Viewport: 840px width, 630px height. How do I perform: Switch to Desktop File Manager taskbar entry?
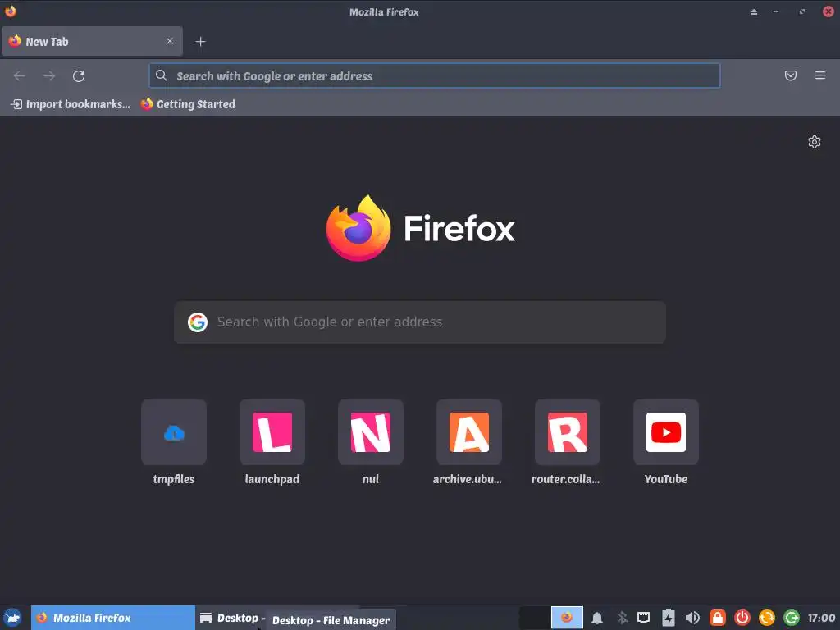[231, 618]
